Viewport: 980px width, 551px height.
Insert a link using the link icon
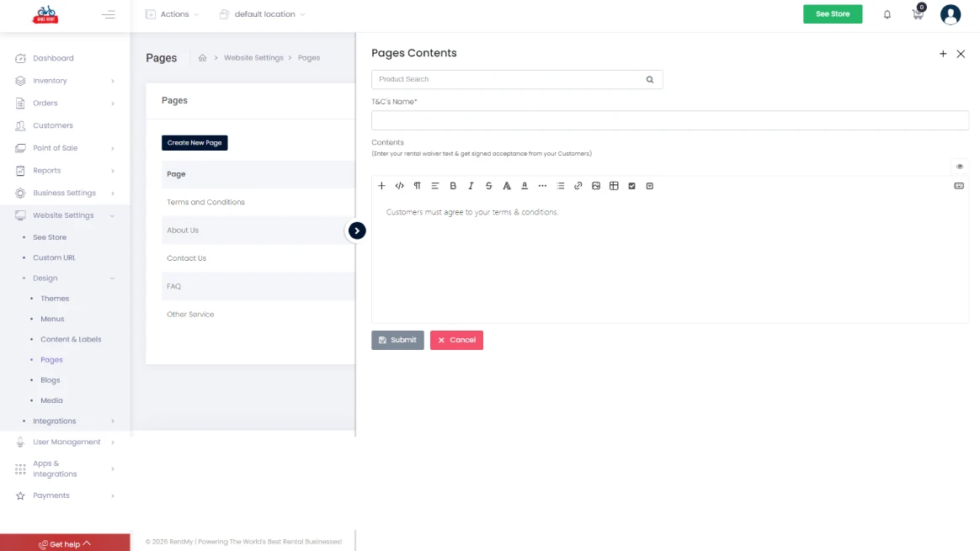point(578,186)
